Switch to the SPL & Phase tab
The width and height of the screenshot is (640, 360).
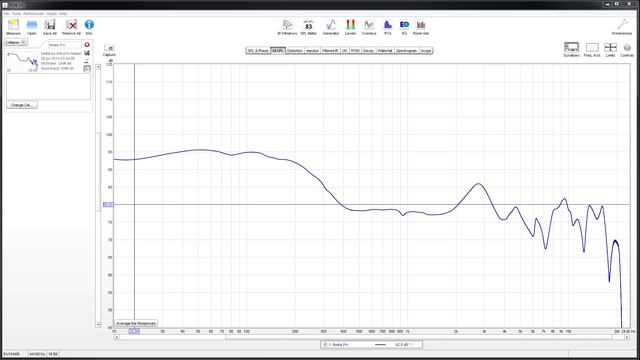[x=258, y=51]
